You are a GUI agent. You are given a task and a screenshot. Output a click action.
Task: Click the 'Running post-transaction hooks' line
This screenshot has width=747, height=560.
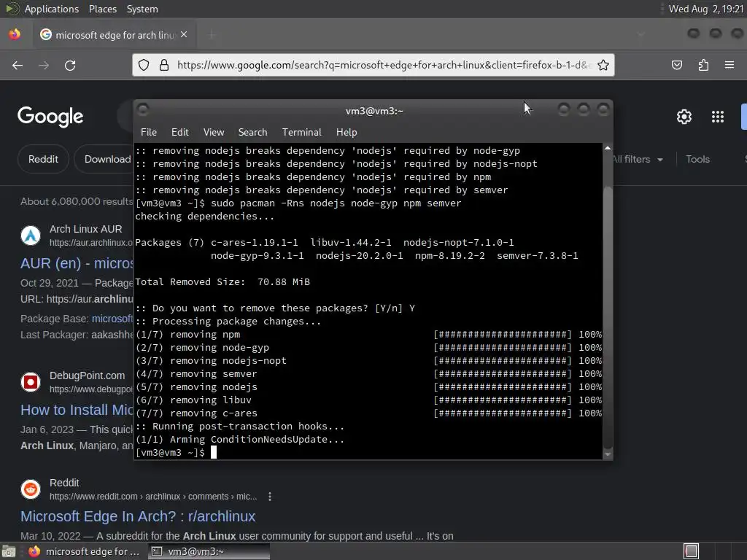click(239, 426)
